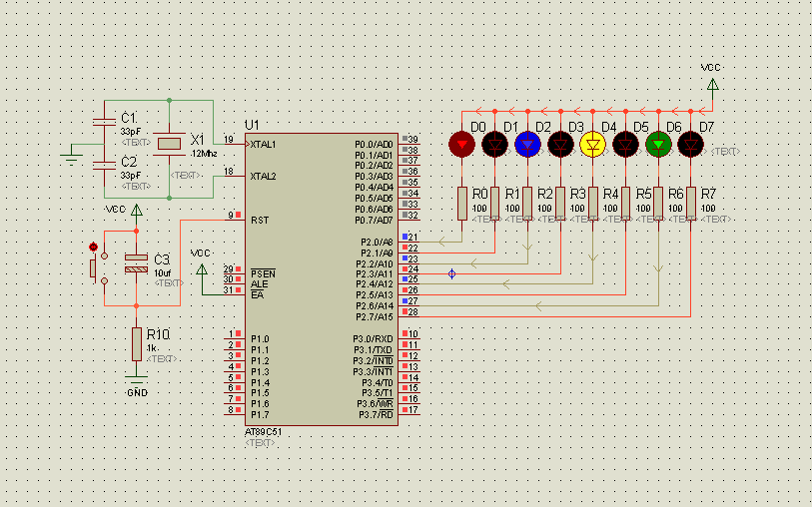812x507 pixels.
Task: Click pin 21 logic state indicator
Action: click(405, 237)
